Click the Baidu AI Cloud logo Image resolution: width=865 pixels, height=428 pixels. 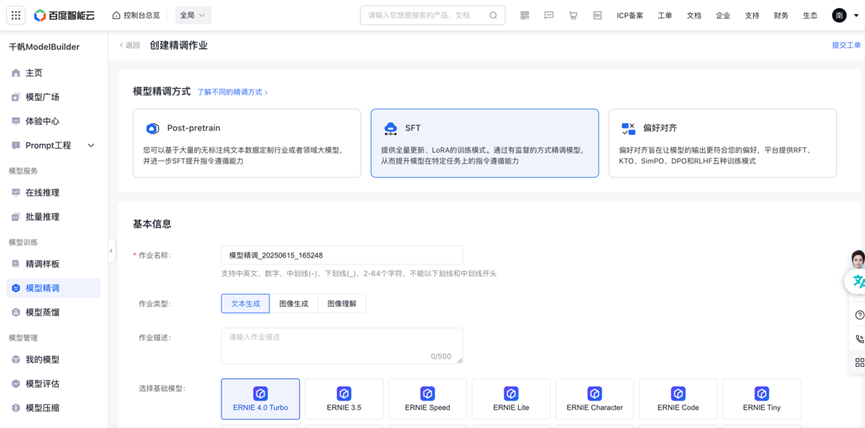(x=65, y=15)
